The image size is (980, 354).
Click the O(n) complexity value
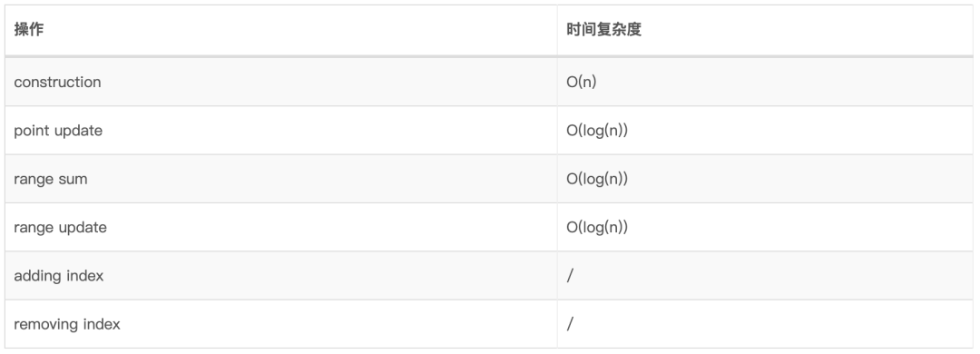coord(582,82)
